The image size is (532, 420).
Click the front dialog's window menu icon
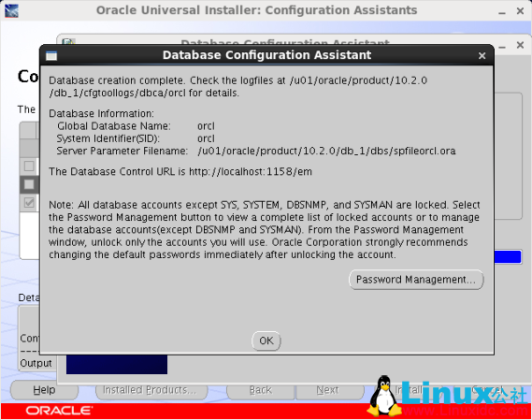click(51, 55)
